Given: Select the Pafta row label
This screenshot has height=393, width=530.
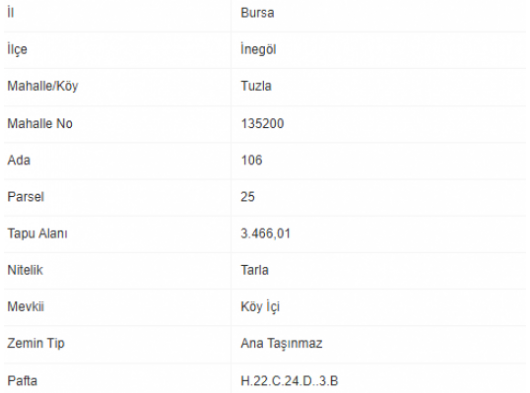Looking at the screenshot, I should [x=22, y=381].
